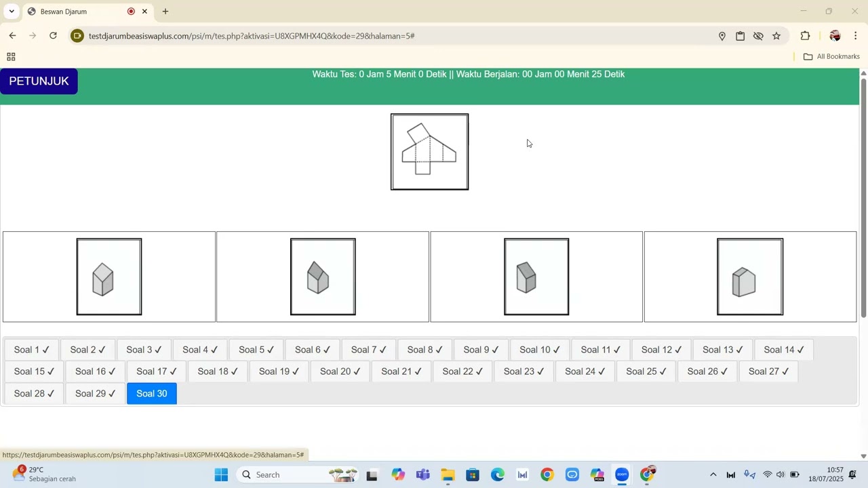Screen dimensions: 868x488
Task: Click the camera site-permission icon in address bar
Action: [x=77, y=36]
